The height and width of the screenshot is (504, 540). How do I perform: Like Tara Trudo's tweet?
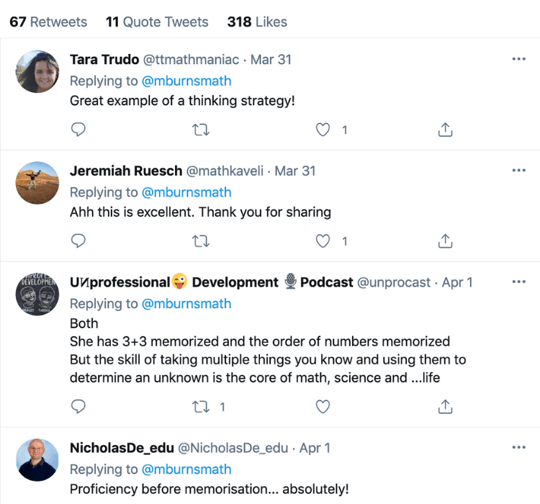(323, 130)
